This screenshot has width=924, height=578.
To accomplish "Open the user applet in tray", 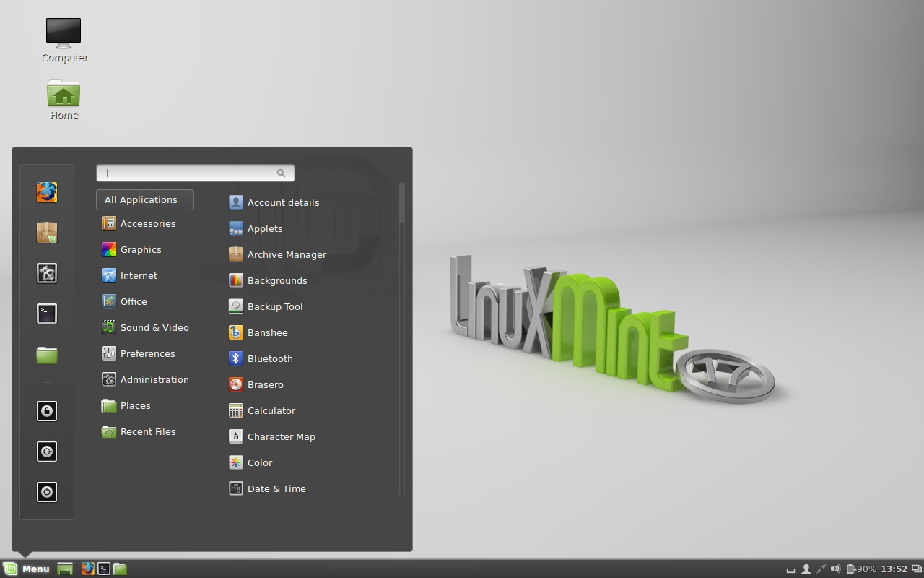I will click(806, 569).
